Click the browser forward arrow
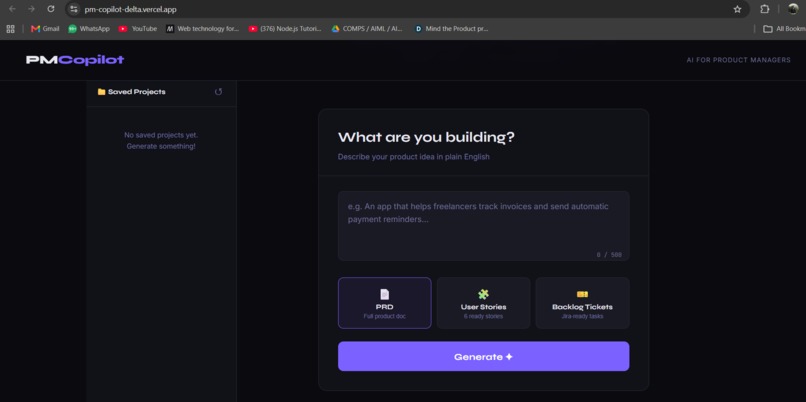The height and width of the screenshot is (402, 806). [31, 9]
